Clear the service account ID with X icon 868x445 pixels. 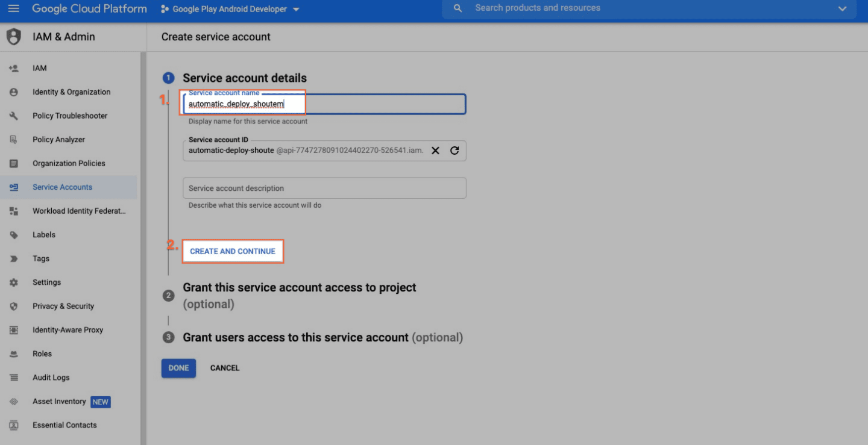[435, 151]
